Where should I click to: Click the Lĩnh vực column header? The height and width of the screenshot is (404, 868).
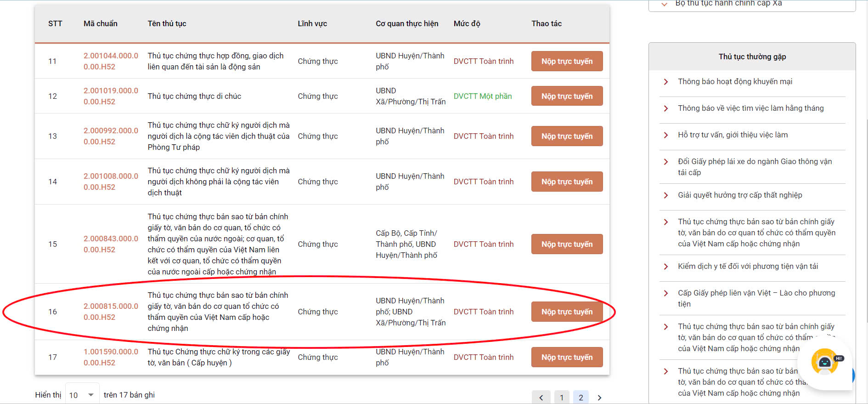(312, 24)
